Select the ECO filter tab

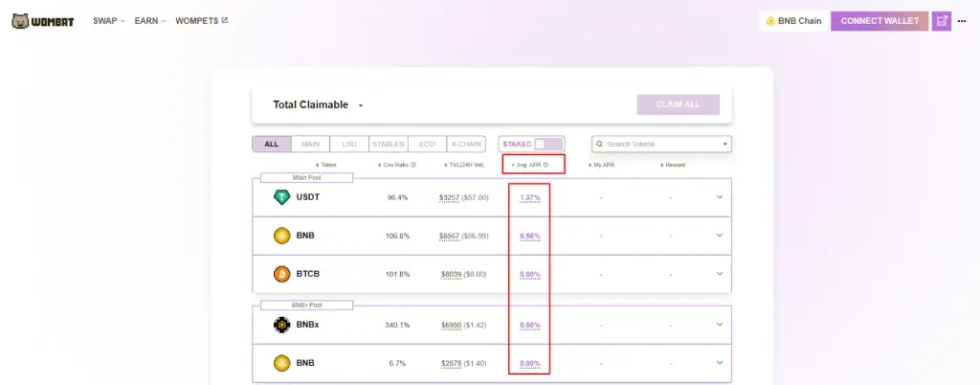pyautogui.click(x=427, y=145)
